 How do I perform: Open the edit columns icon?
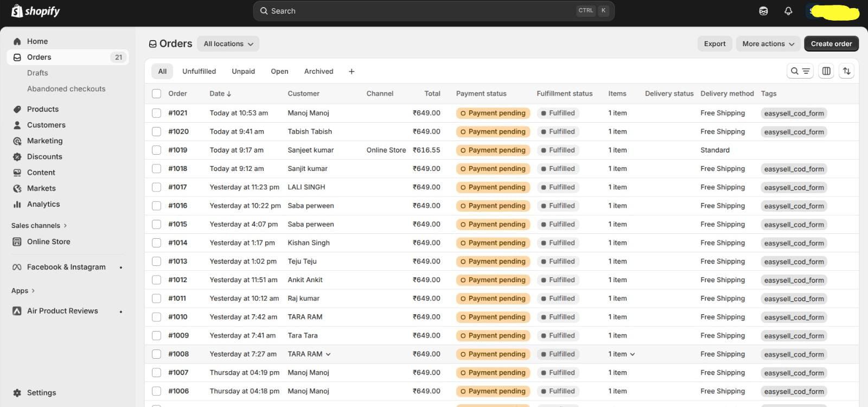tap(826, 71)
